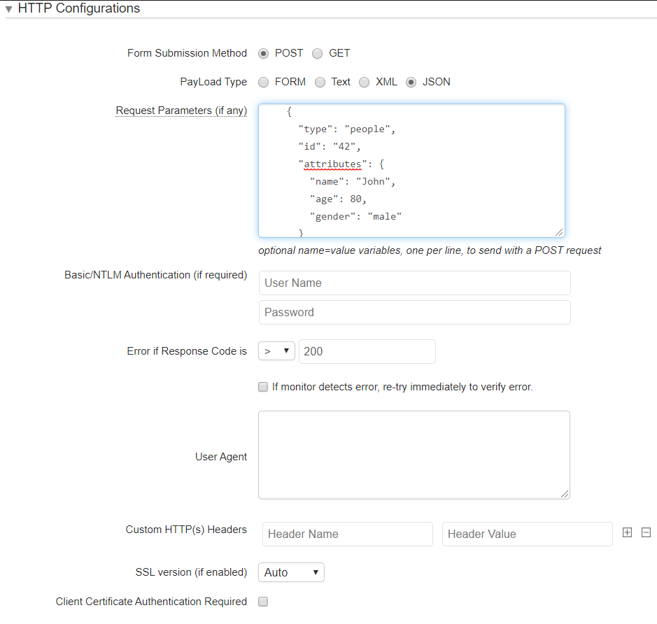Select POST form submission method
The height and width of the screenshot is (624, 657).
[264, 54]
